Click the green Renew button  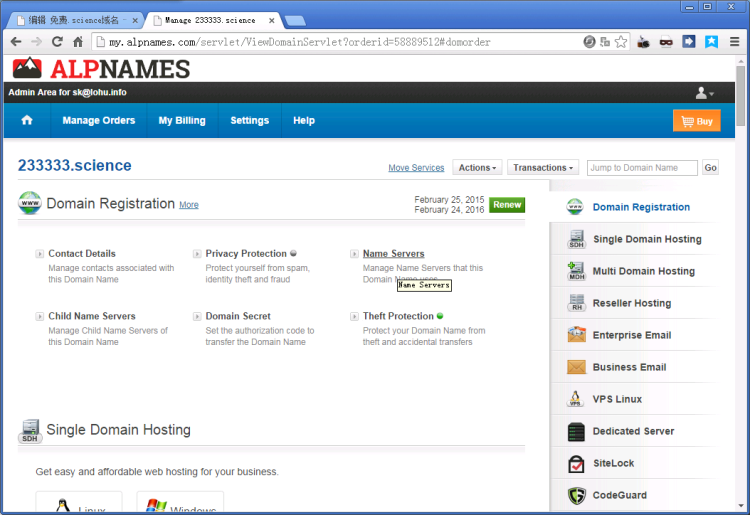(x=507, y=205)
